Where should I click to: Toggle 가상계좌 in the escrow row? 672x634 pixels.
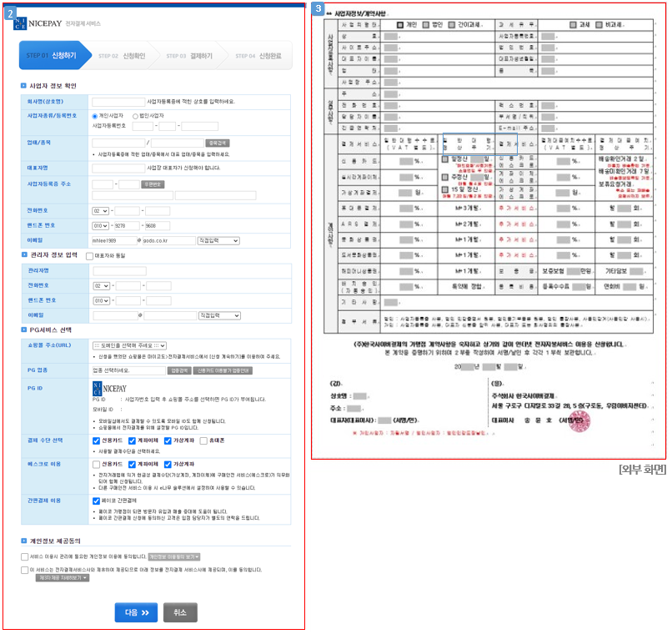(168, 465)
